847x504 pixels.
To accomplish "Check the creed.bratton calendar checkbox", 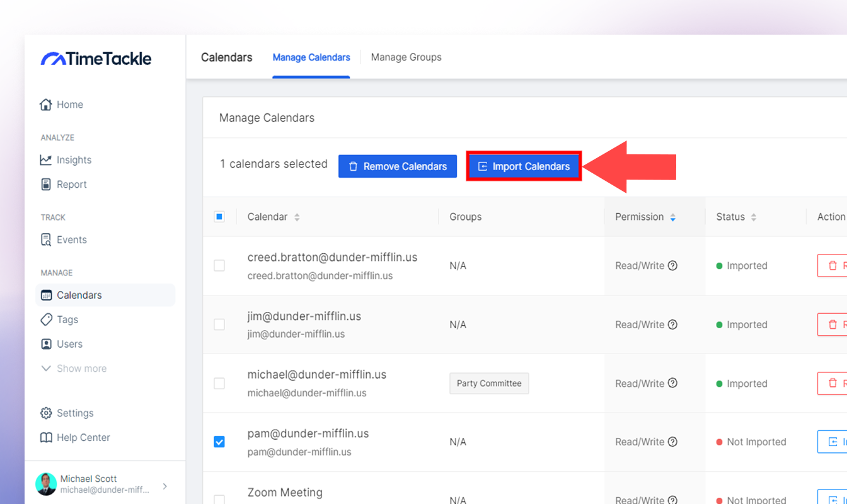I will pos(219,266).
